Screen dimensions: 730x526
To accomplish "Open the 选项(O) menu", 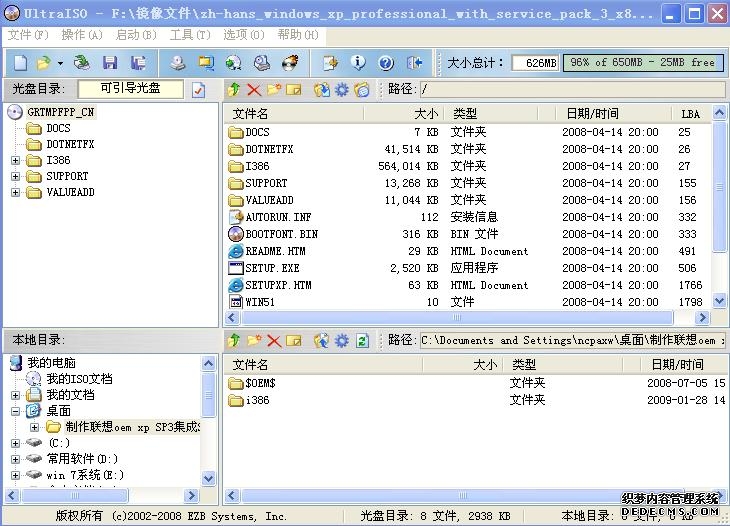I will pyautogui.click(x=243, y=35).
